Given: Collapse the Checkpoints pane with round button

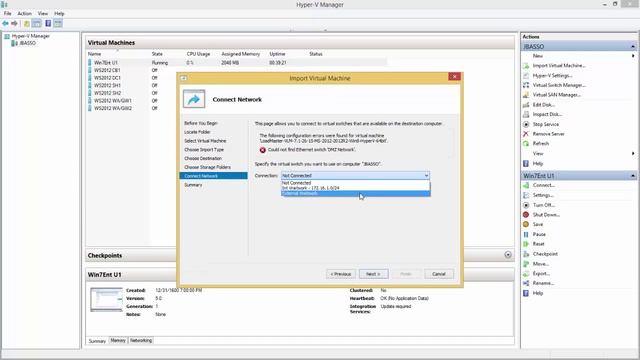Looking at the screenshot, I should 508,255.
